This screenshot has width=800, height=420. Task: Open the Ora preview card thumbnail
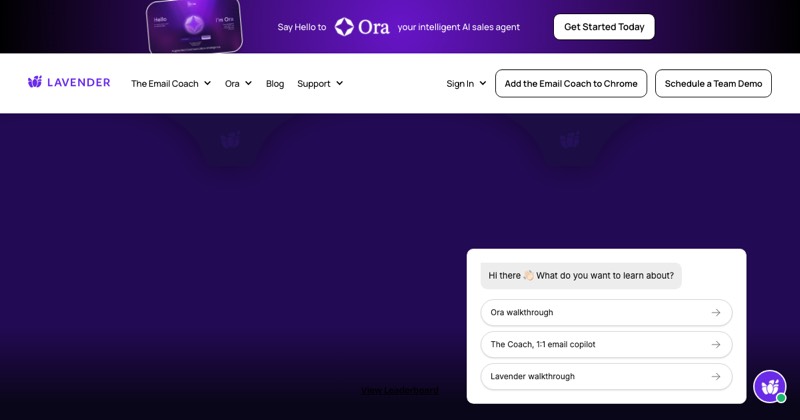[194, 26]
